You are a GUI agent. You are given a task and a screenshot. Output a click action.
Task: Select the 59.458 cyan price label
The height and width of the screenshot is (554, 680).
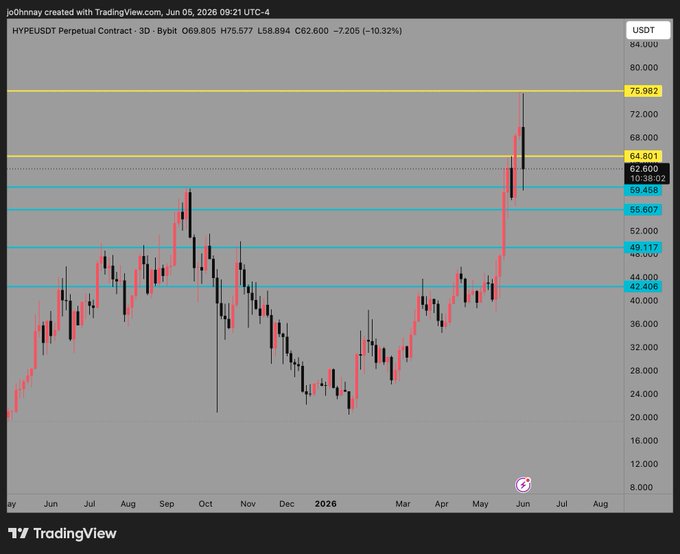click(643, 190)
